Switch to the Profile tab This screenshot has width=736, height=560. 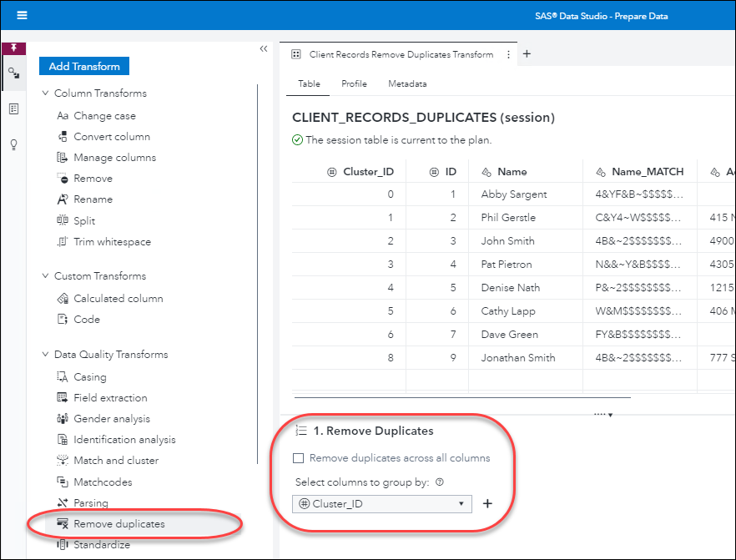coord(354,84)
